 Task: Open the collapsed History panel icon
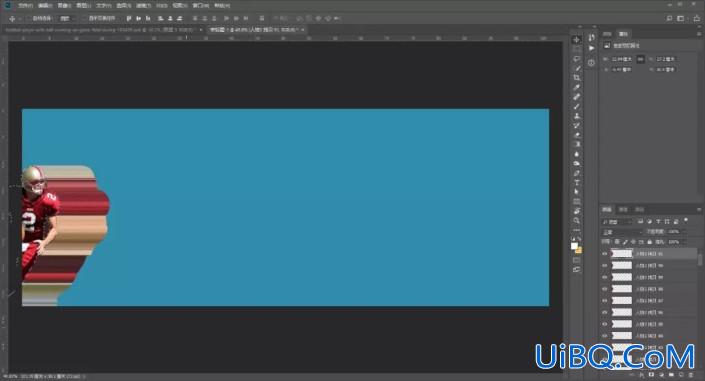click(591, 38)
